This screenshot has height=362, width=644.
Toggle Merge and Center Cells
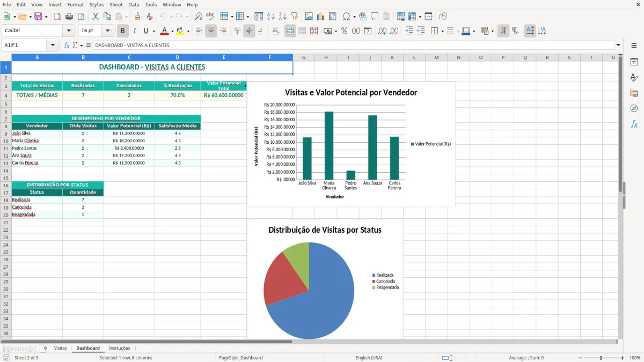[x=290, y=31]
